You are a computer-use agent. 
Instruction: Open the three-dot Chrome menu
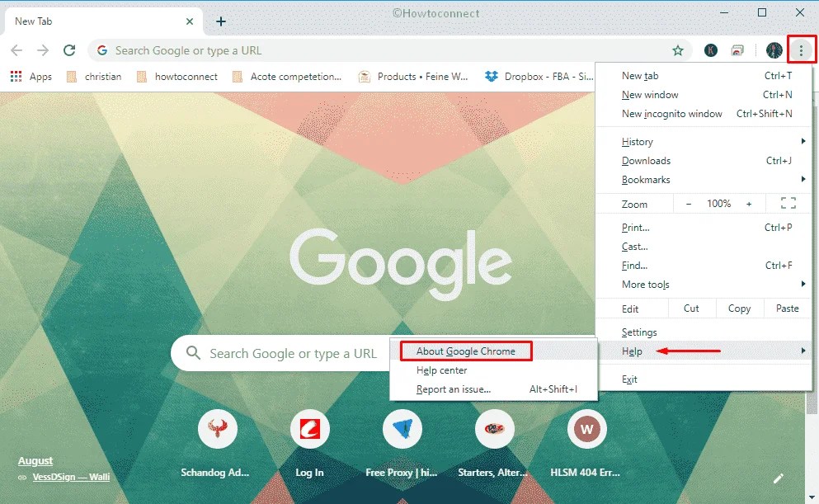pos(803,50)
